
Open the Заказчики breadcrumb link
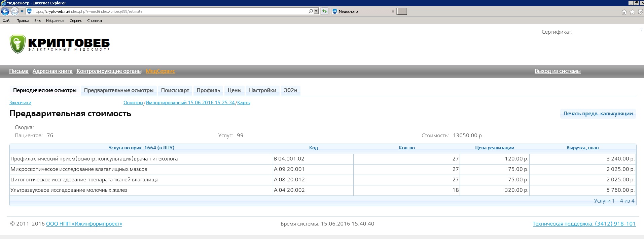pos(20,103)
